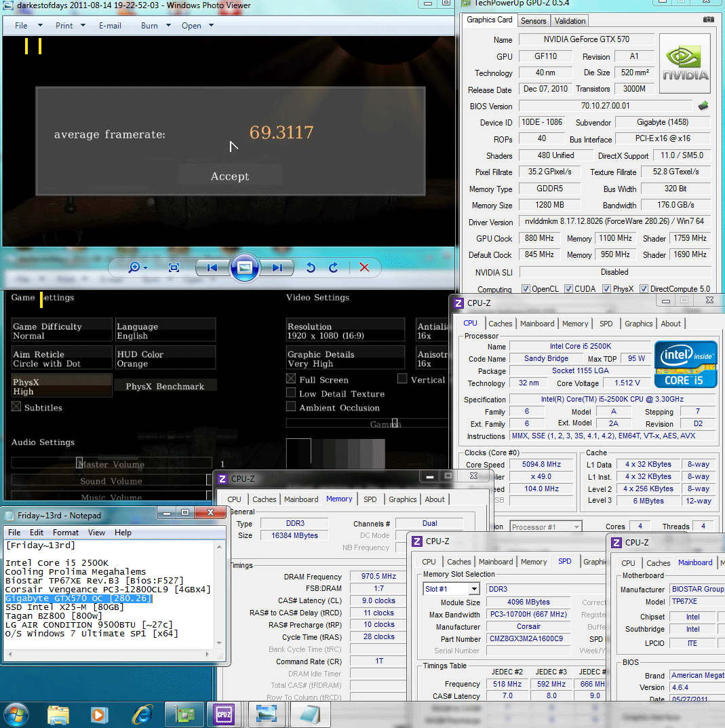Select Photo Viewer taskbar button
The image size is (725, 728).
[x=266, y=714]
